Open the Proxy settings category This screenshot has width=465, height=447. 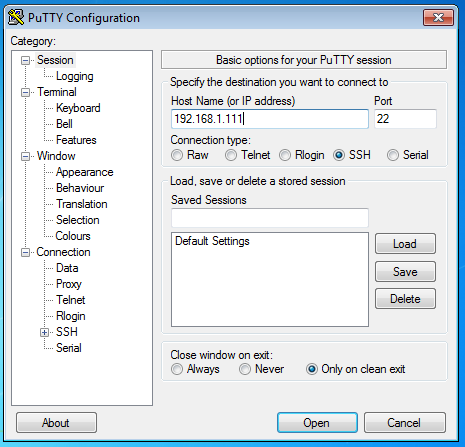[x=69, y=284]
